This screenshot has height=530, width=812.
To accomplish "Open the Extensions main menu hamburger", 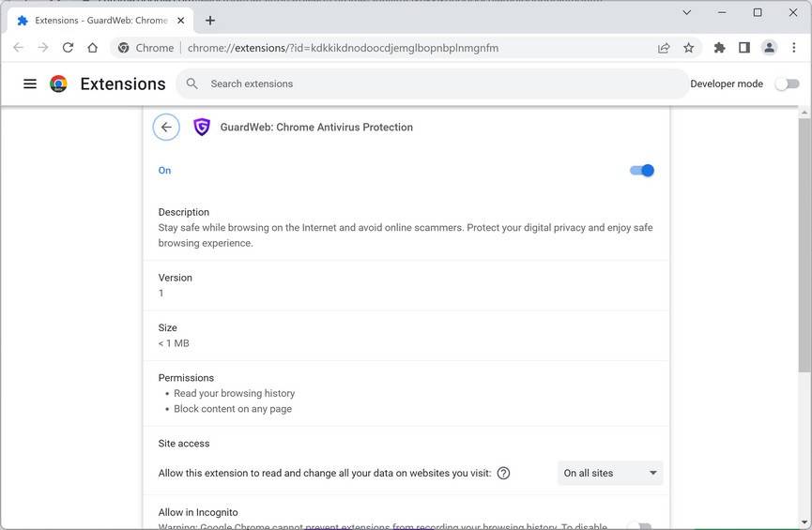I will [30, 83].
